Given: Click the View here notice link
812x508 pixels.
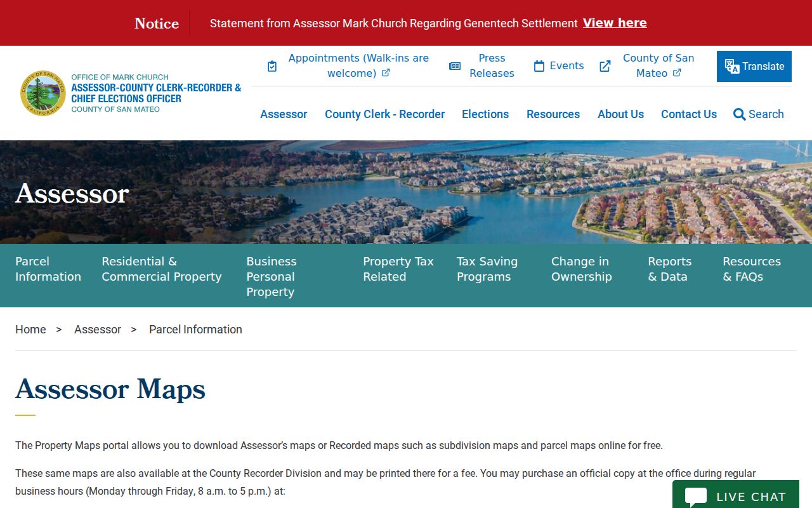Looking at the screenshot, I should tap(615, 23).
